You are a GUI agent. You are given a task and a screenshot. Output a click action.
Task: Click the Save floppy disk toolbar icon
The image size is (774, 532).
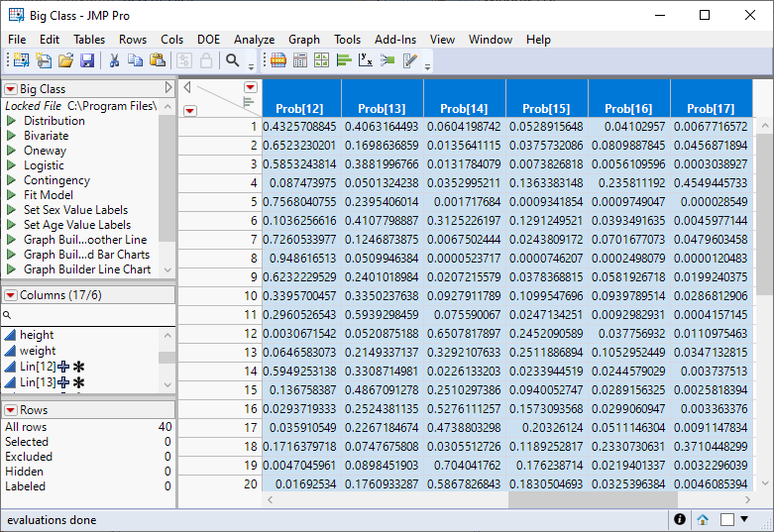pos(87,60)
